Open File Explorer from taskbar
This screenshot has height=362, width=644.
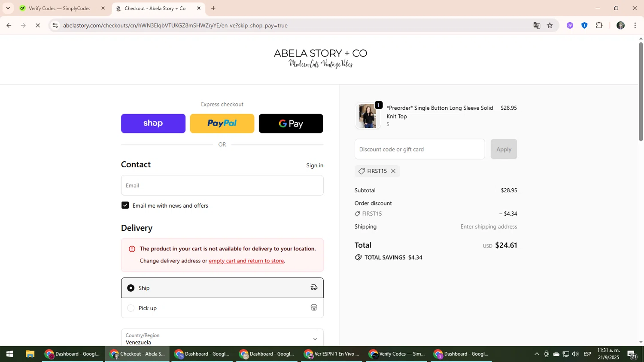coord(30,354)
